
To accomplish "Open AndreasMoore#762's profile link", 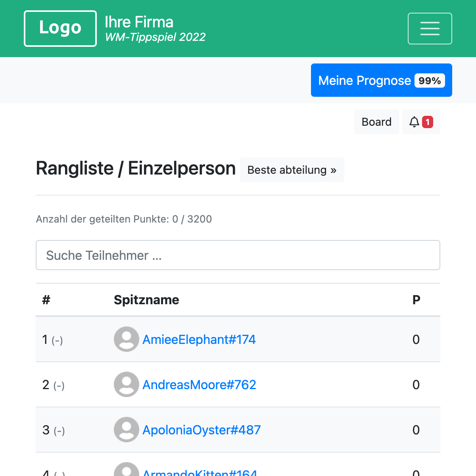I will (200, 384).
